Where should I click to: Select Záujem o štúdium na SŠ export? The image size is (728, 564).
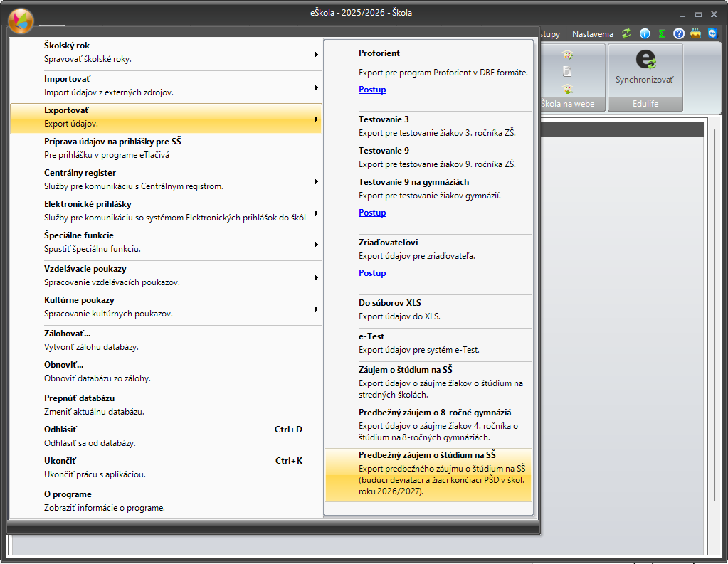428,382
